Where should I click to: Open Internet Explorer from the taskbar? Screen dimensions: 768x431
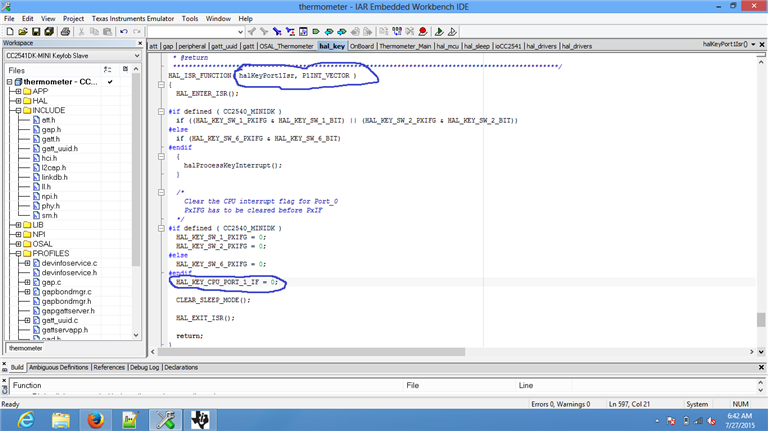pos(26,420)
